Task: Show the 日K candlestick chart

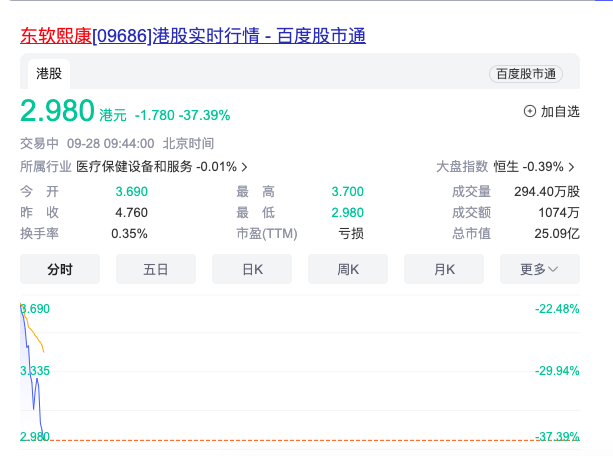Action: pyautogui.click(x=252, y=269)
